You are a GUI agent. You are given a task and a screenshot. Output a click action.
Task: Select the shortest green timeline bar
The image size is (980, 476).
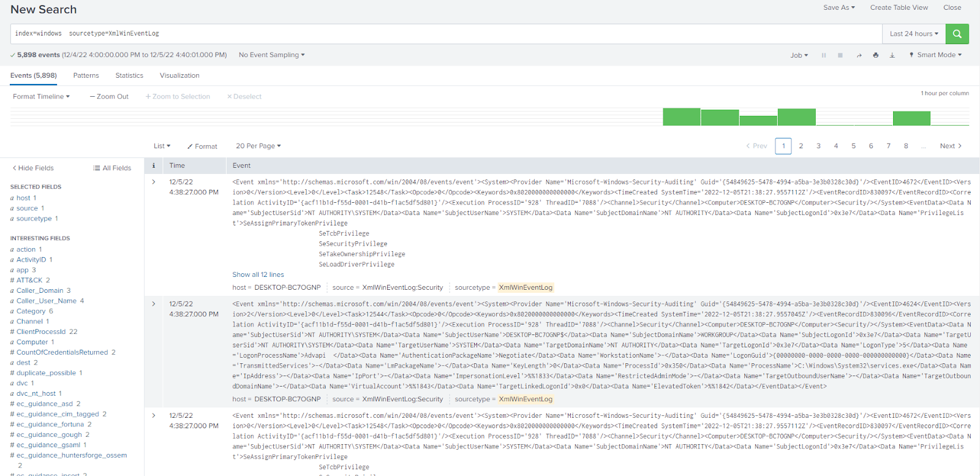758,121
